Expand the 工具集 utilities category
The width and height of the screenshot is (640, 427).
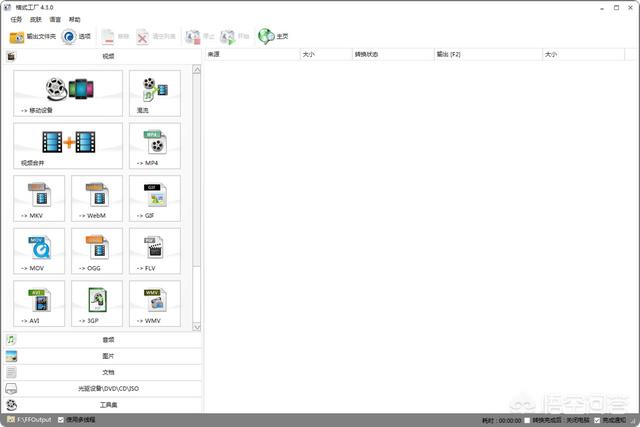(102, 405)
